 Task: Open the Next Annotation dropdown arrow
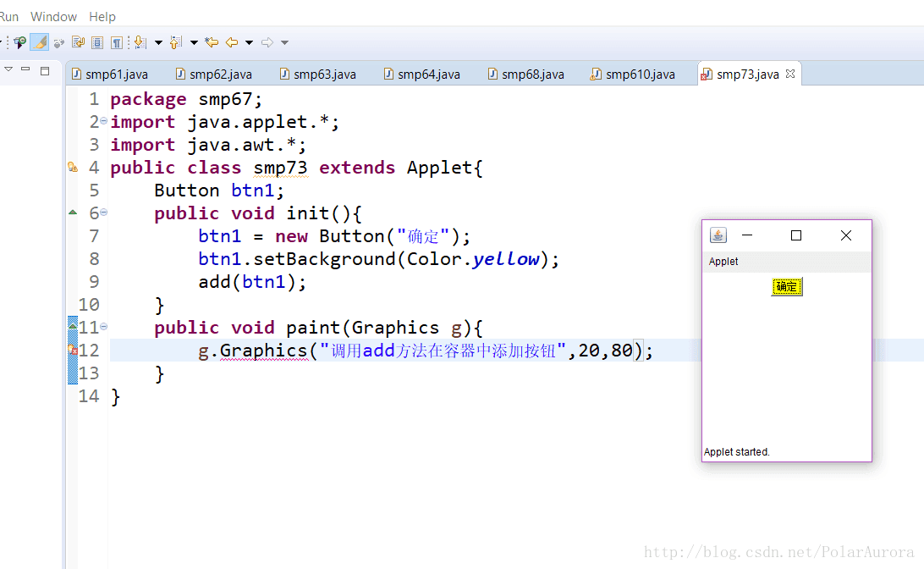tap(158, 42)
